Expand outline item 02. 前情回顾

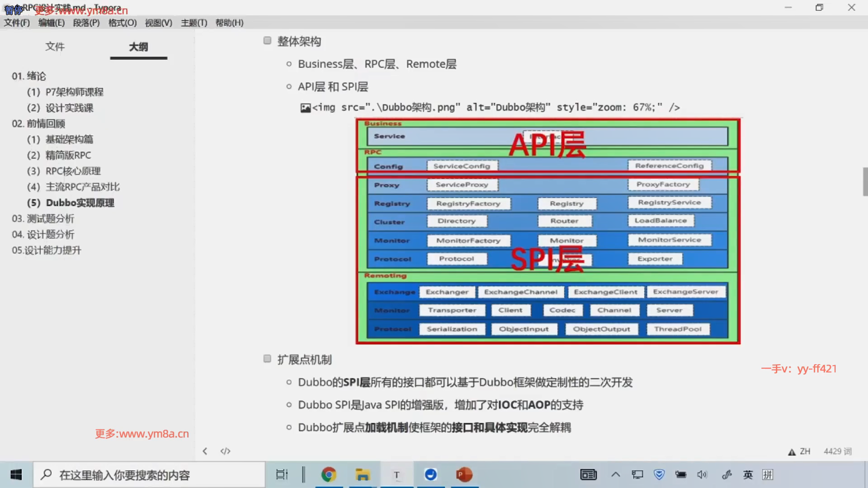tap(38, 123)
